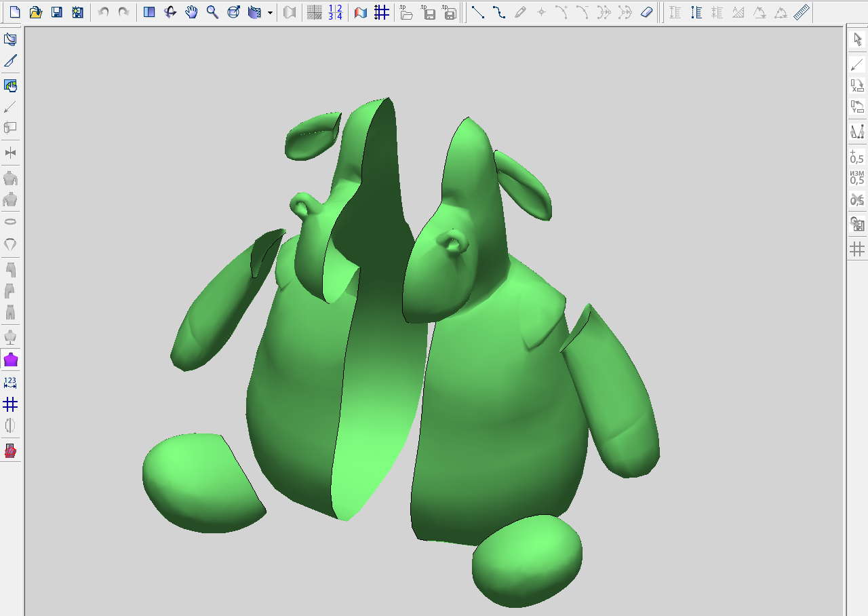
Task: Click the mirror symmetry icon in left sidebar
Action: tap(10, 153)
